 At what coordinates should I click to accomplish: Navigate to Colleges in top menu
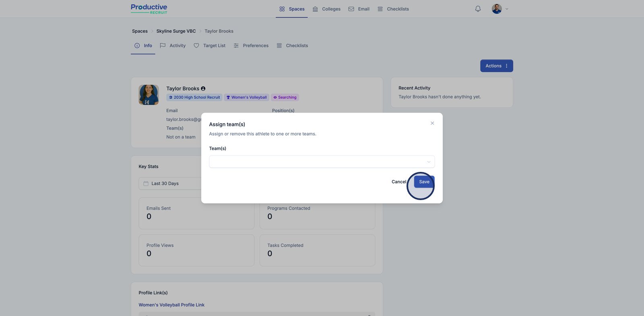(326, 9)
